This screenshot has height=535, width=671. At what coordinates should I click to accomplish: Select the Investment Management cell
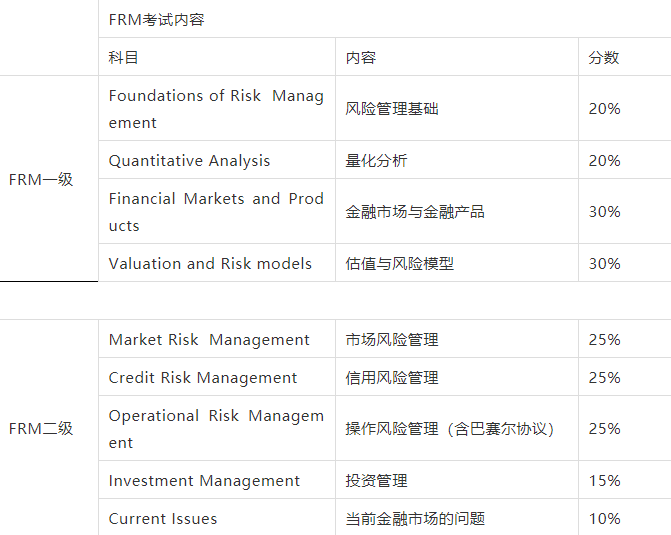[x=204, y=481]
